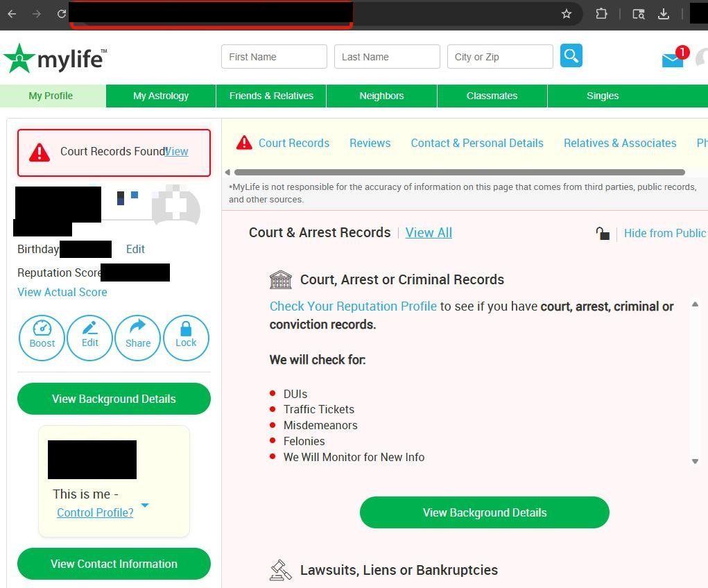708x588 pixels.
Task: Click View All beside Court & Arrest Records
Action: 429,232
